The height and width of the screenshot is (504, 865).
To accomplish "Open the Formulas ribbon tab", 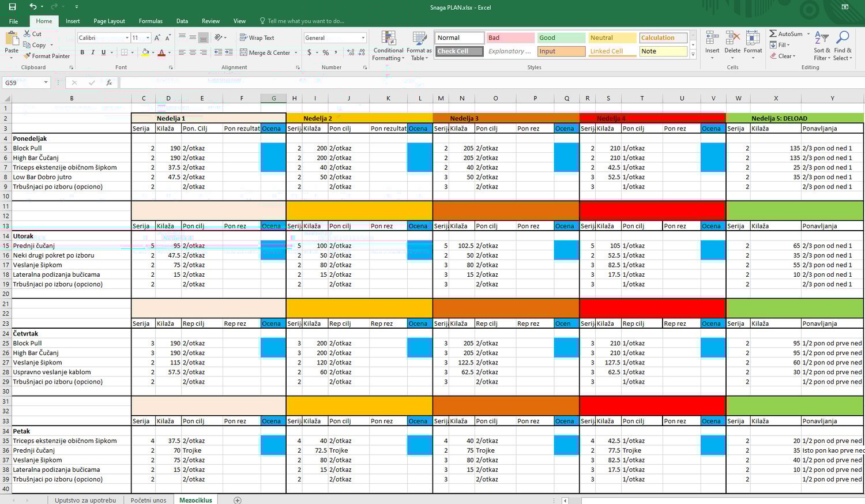I will pos(151,21).
